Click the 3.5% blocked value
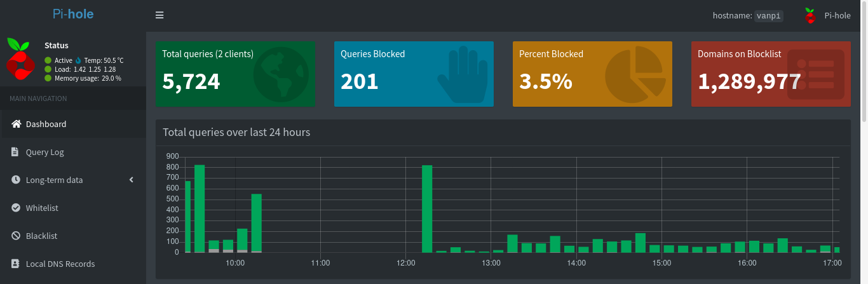This screenshot has height=284, width=868. [x=546, y=81]
